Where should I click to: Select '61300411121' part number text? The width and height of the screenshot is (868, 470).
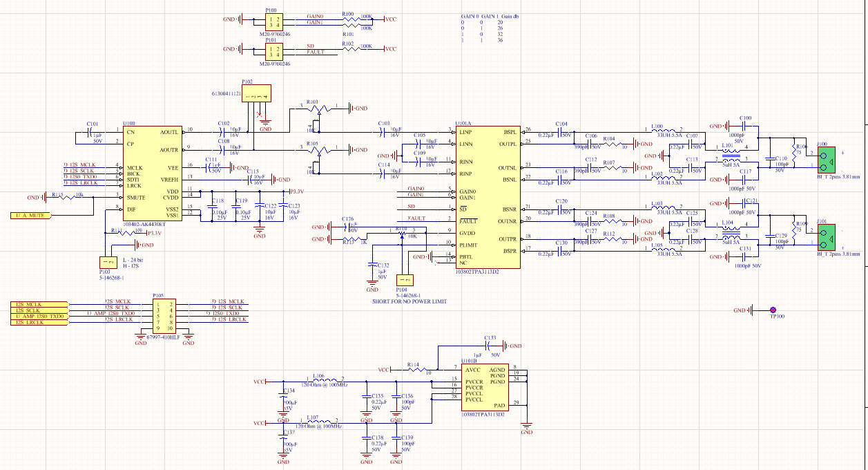(226, 93)
